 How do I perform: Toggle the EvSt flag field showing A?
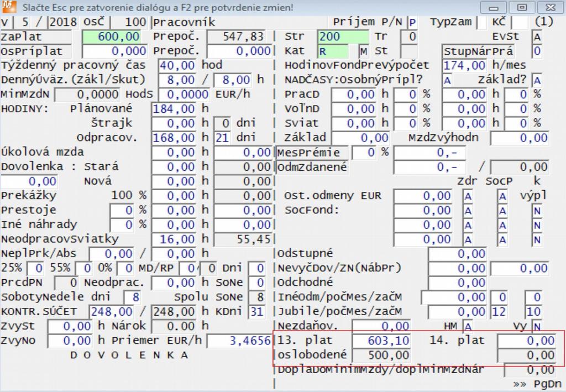(x=537, y=37)
